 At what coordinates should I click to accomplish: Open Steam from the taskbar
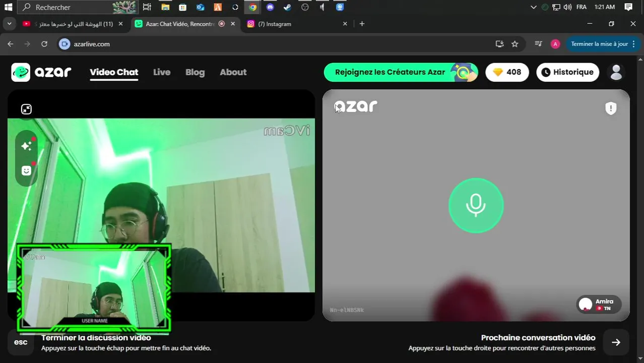pyautogui.click(x=287, y=7)
